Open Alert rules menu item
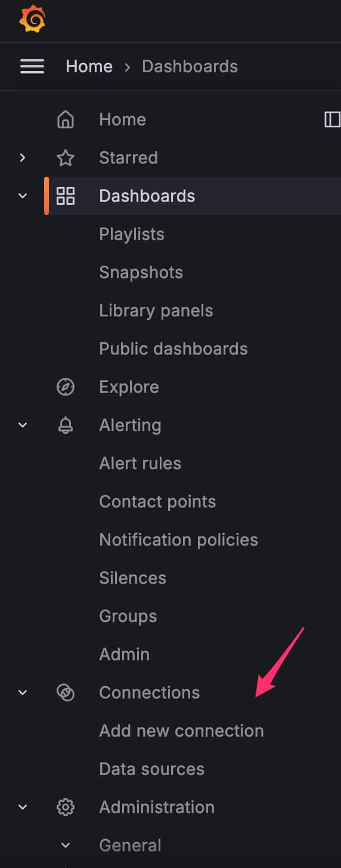Viewport: 341px width, 868px height. pos(140,463)
